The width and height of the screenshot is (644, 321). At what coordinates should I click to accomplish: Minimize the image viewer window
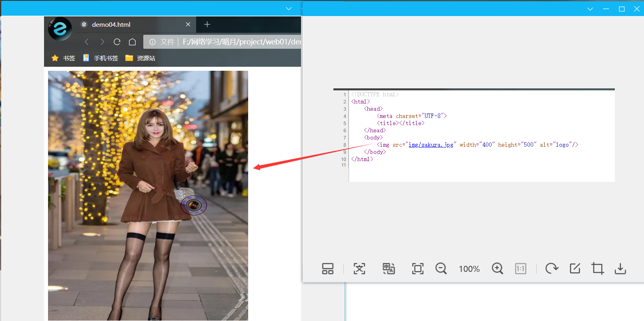pyautogui.click(x=606, y=9)
